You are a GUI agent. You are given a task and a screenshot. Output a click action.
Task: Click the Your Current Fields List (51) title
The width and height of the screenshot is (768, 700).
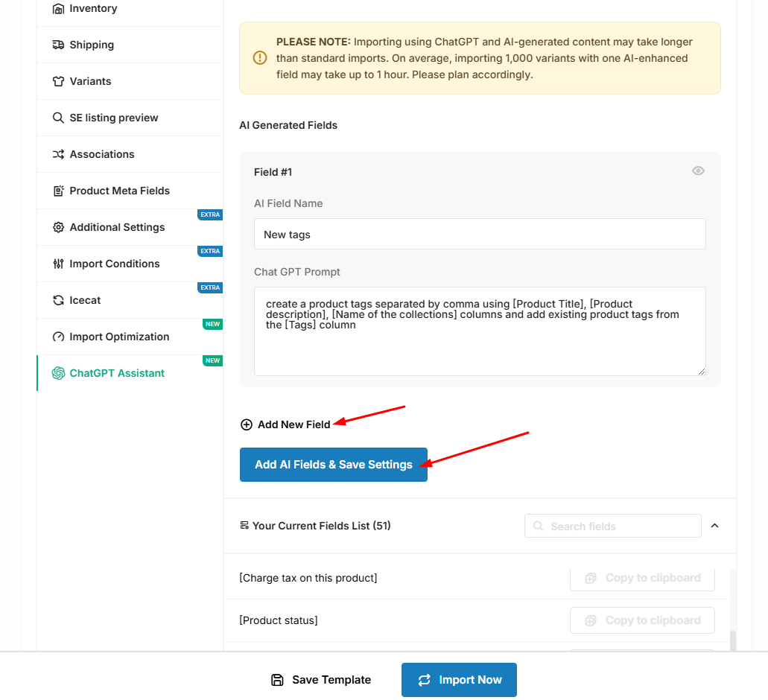point(321,526)
